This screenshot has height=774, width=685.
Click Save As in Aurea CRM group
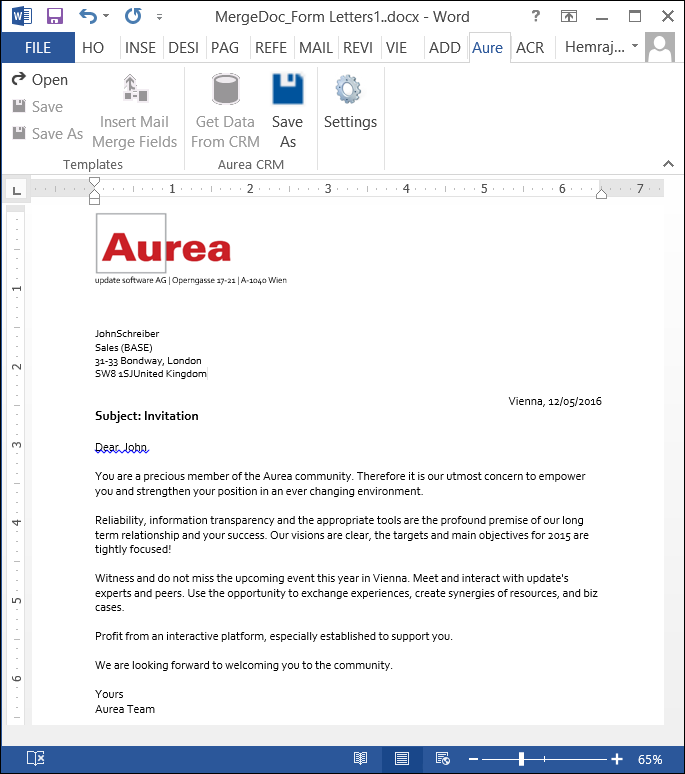click(x=288, y=112)
